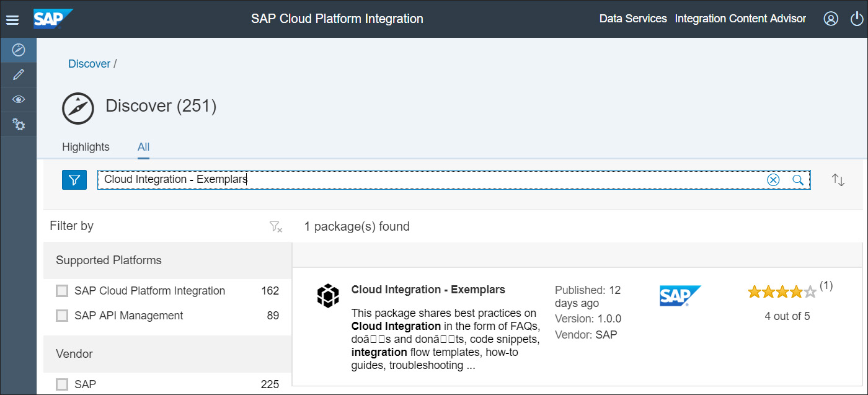Check SAP Cloud Platform Integration filter

click(x=62, y=291)
